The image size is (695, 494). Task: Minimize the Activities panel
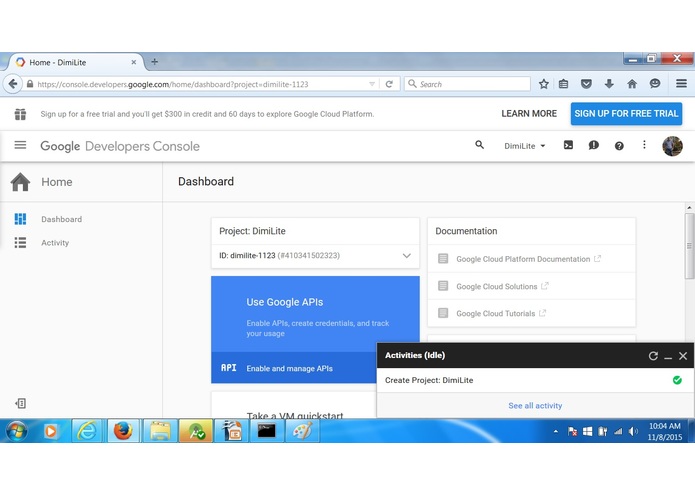pos(668,357)
